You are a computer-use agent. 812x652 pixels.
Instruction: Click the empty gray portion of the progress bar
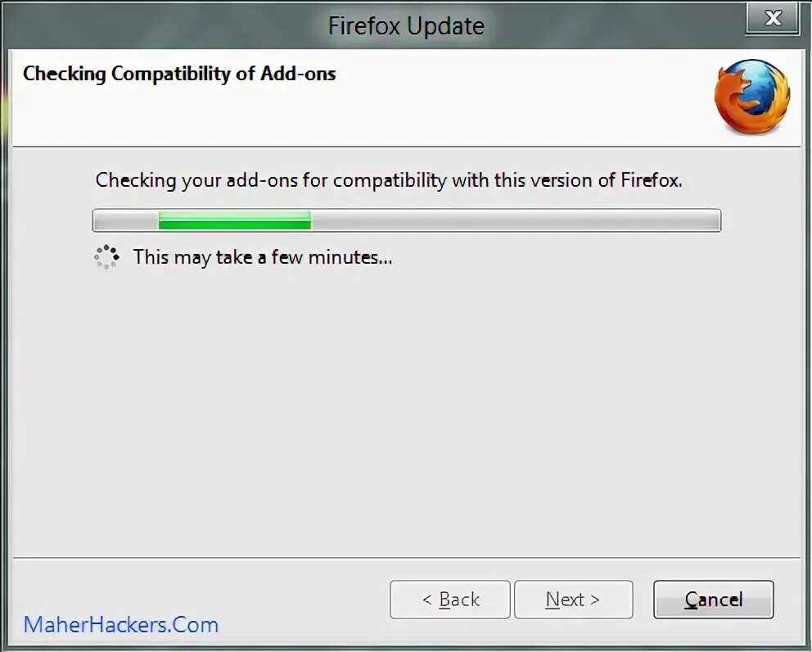tap(515, 220)
